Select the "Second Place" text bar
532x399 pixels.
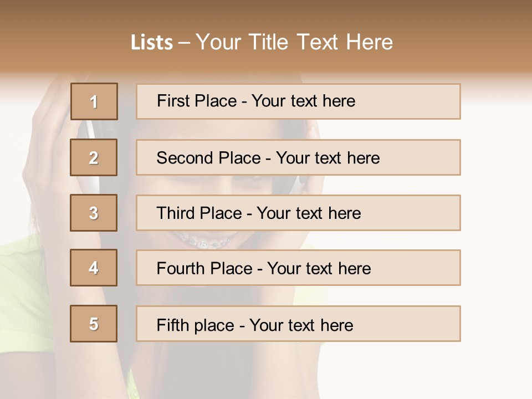(298, 157)
